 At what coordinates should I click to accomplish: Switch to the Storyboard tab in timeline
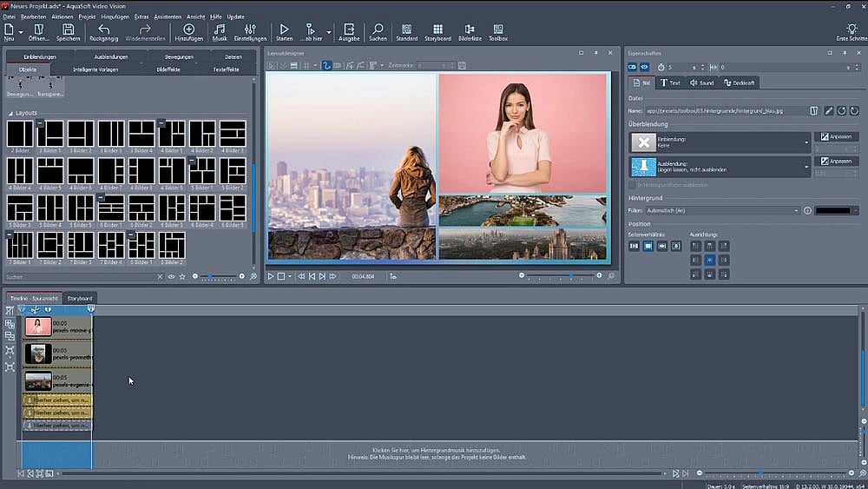(x=80, y=298)
